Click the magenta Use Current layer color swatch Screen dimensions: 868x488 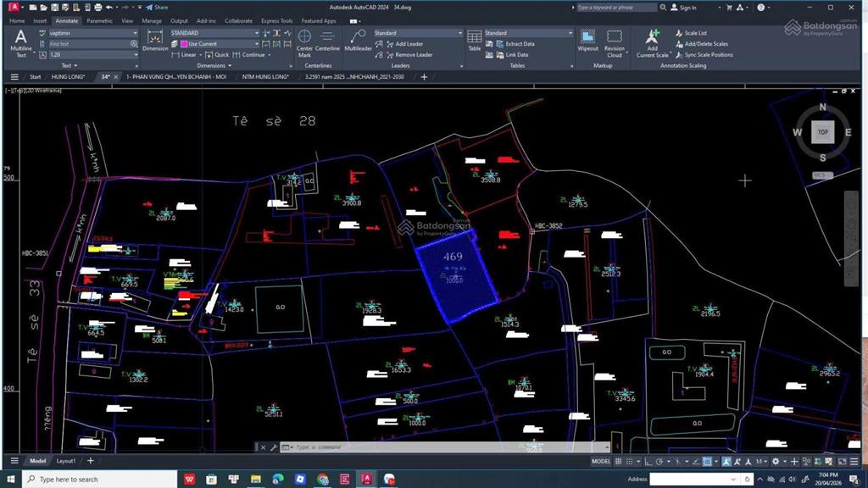184,44
